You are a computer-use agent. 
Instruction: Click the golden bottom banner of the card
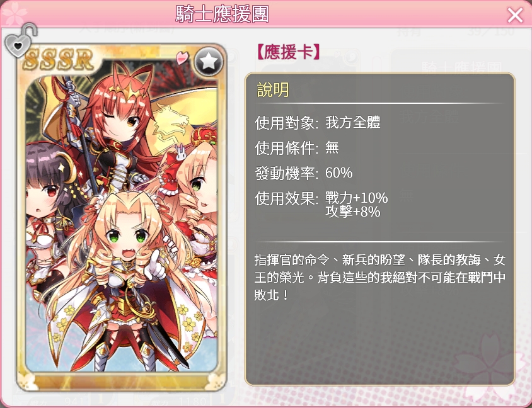click(x=120, y=381)
